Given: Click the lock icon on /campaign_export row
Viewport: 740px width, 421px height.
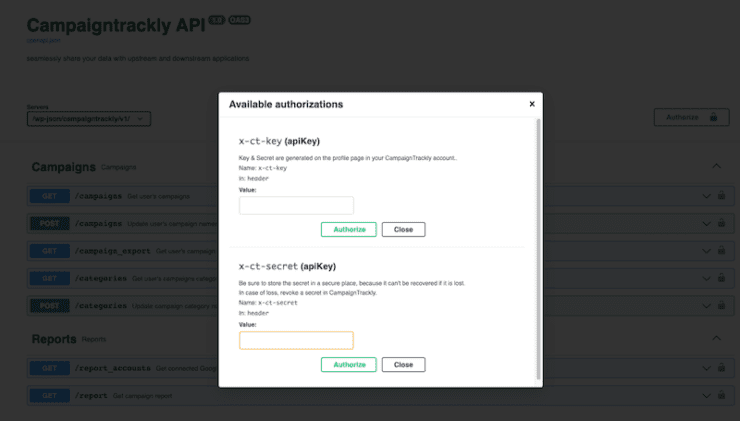Looking at the screenshot, I should 721,251.
